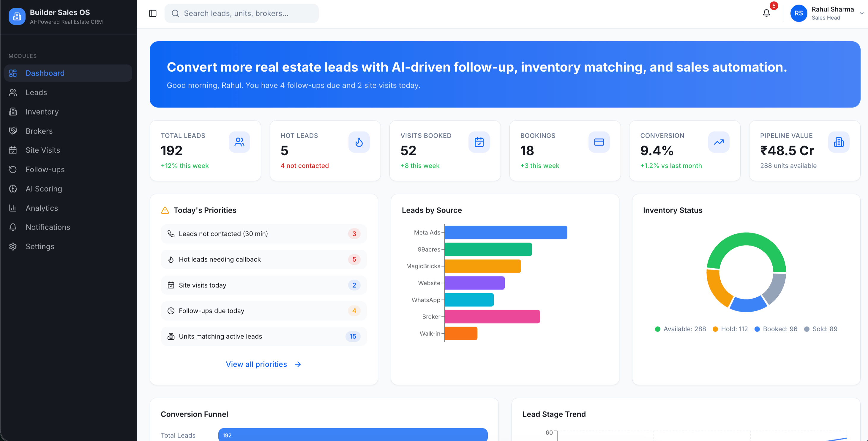The image size is (868, 441).
Task: Open the Follow-ups module
Action: click(68, 170)
